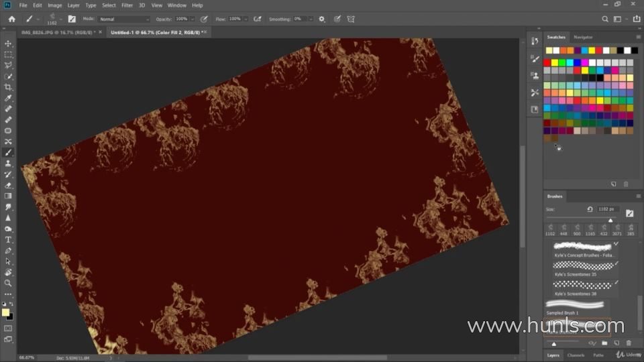Screen dimensions: 644x362
Task: Click the foreground color swatch
Action: 6,312
